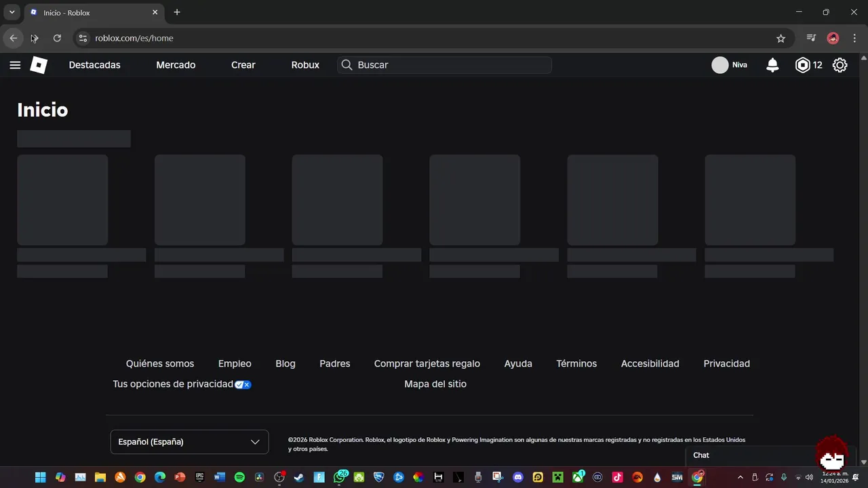Open the media control icon in toolbar
Viewport: 868px width, 488px height.
811,39
